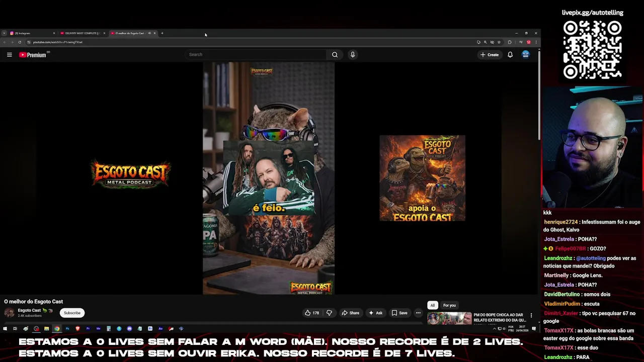Save the video to playlist
644x362 pixels.
(399, 313)
